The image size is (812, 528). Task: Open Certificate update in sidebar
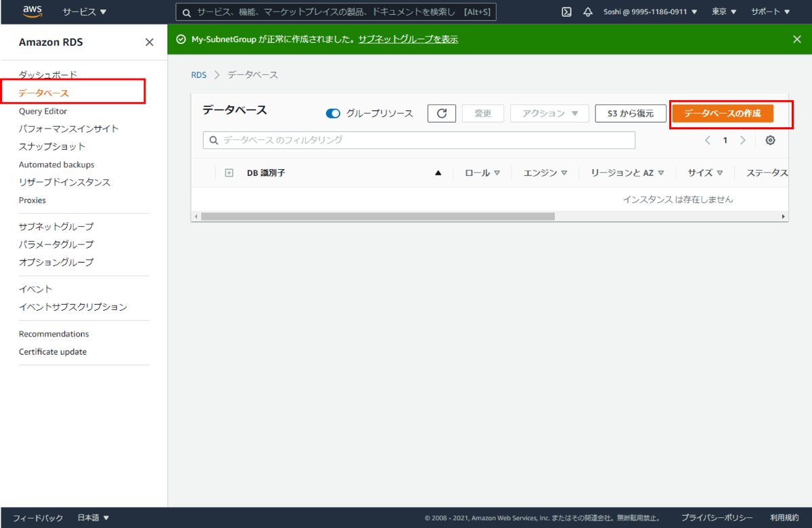tap(53, 352)
